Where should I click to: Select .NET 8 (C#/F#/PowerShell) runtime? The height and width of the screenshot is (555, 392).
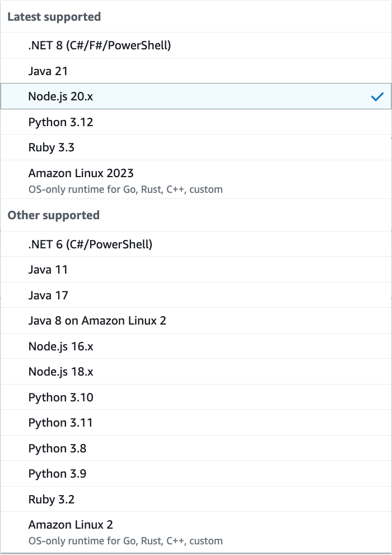(196, 45)
